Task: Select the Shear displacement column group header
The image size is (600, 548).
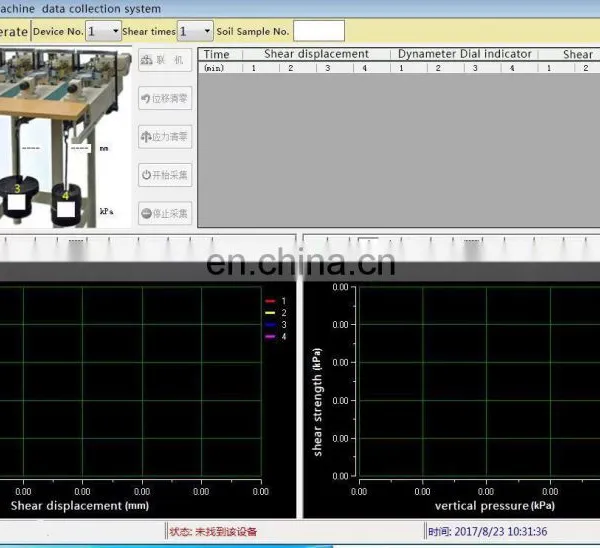Action: 316,54
